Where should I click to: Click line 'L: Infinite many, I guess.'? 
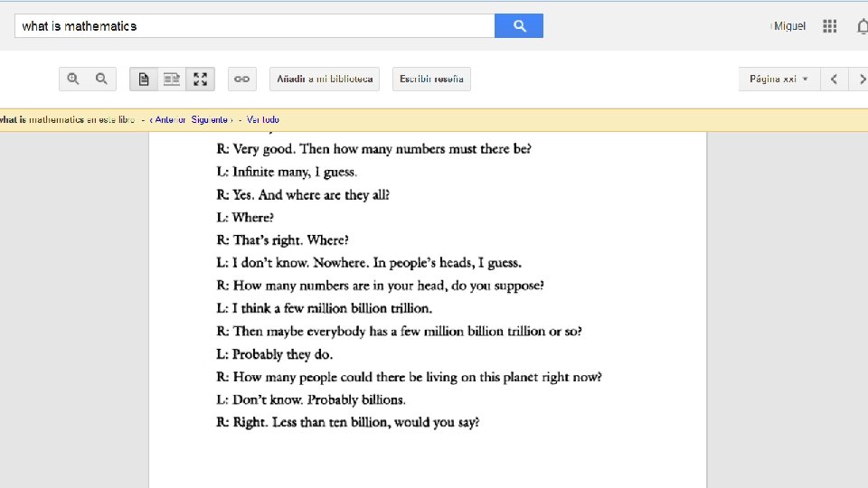click(287, 172)
